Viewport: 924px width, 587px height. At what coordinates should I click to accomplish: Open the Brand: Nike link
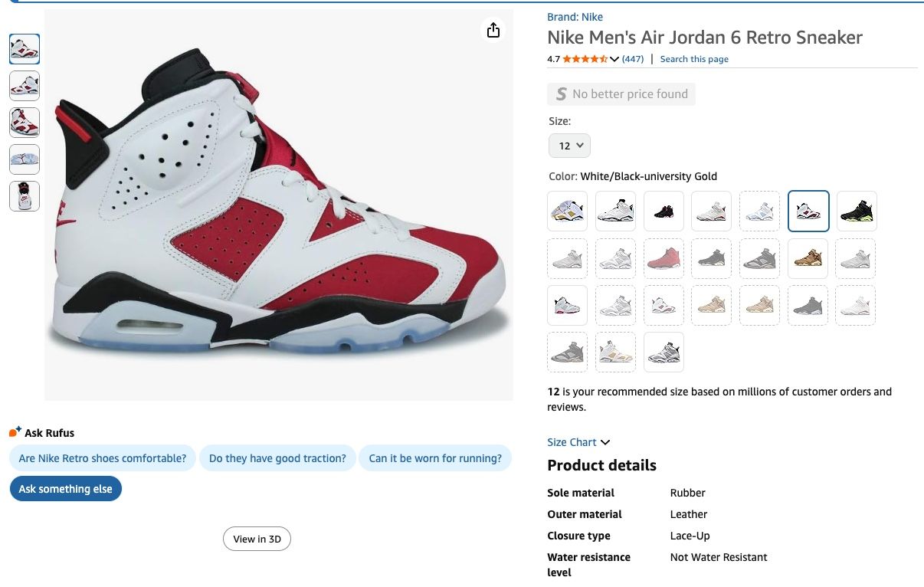pyautogui.click(x=575, y=16)
